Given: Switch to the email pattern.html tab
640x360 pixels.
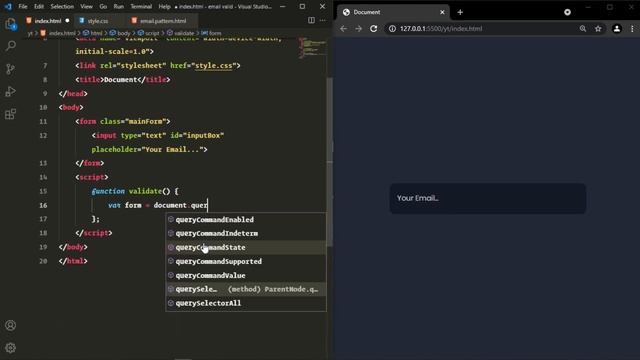Looking at the screenshot, I should 162,20.
